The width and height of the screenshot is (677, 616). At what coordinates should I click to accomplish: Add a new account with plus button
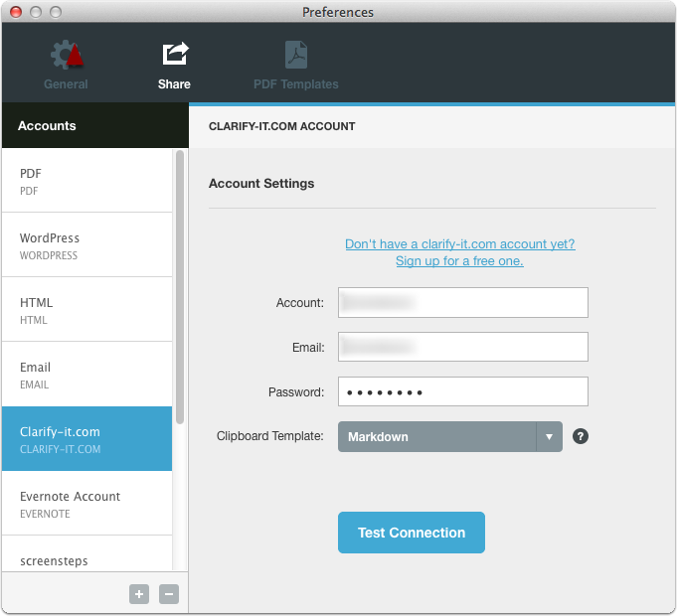coord(139,594)
